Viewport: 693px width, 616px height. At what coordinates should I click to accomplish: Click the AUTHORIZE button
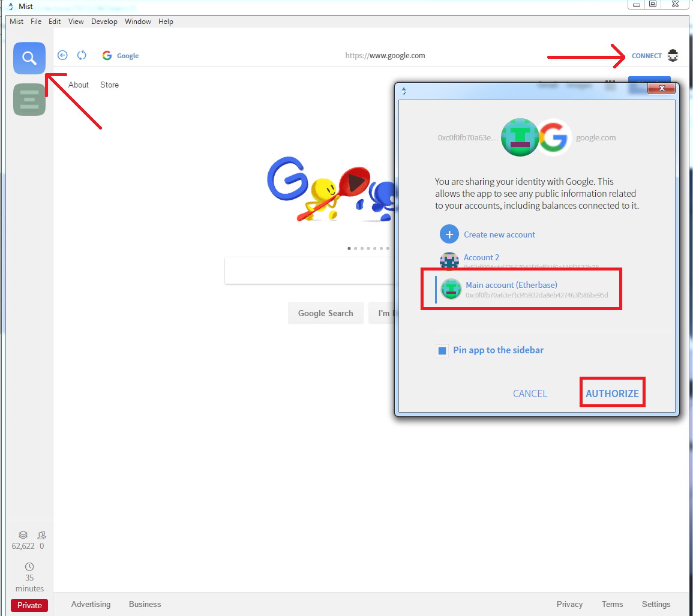point(612,393)
